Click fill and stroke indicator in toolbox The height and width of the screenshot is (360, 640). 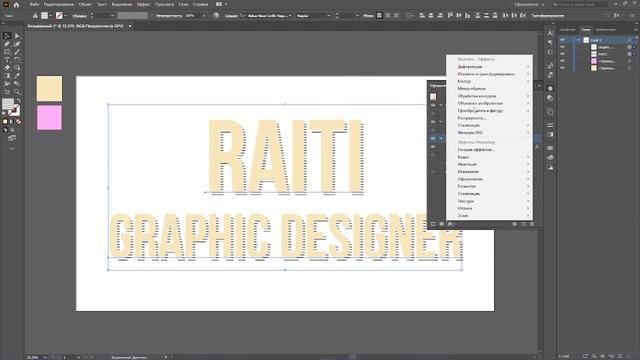(11, 107)
